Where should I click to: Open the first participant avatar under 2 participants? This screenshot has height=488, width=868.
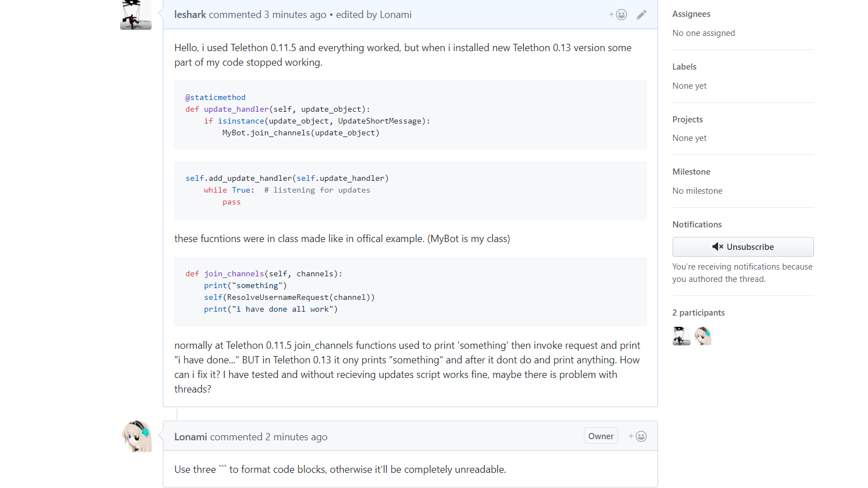681,335
